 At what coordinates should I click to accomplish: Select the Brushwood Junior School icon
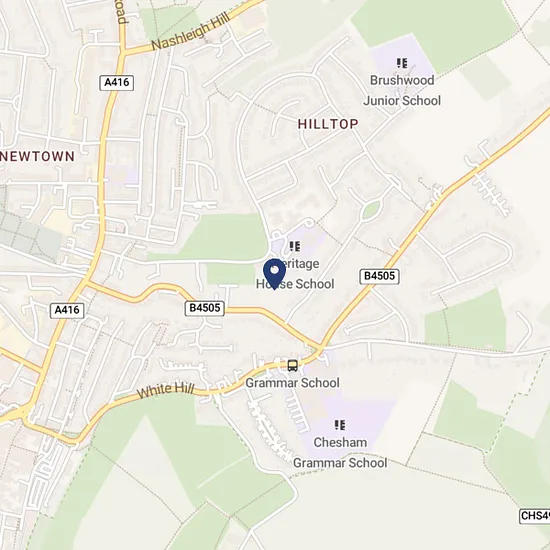click(402, 63)
